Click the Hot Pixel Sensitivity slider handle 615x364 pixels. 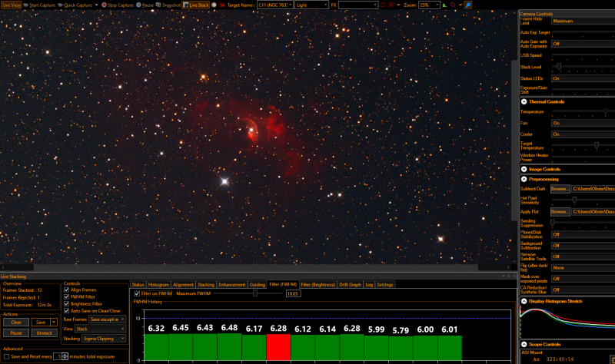click(574, 200)
